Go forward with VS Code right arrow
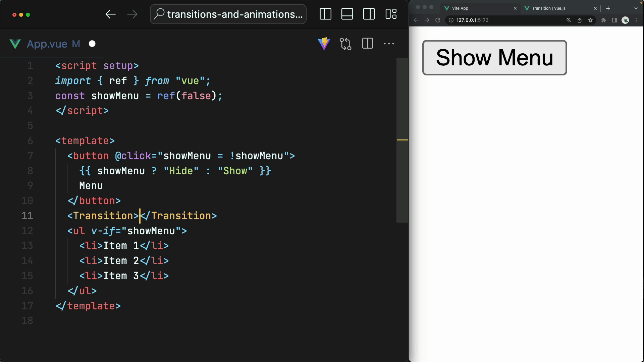Viewport: 644px width, 362px height. 132,14
